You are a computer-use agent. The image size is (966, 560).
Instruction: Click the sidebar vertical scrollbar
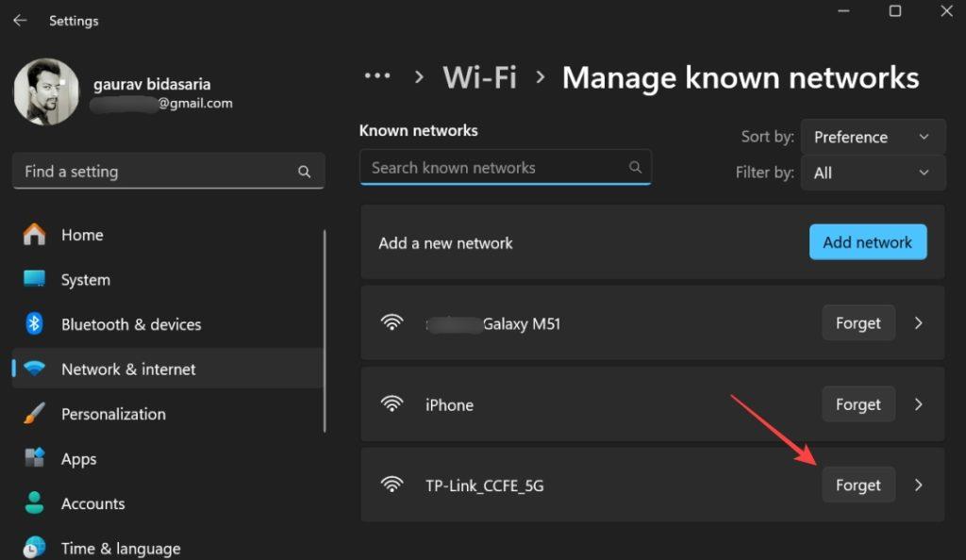[x=325, y=331]
